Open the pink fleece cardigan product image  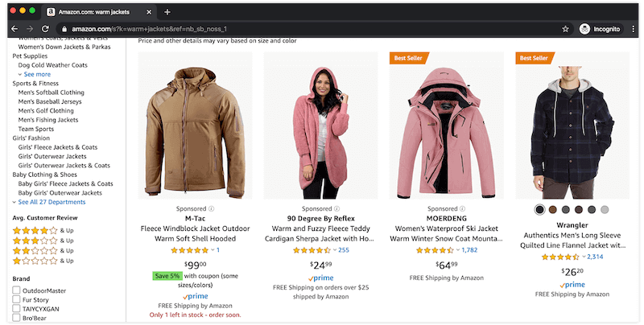click(x=320, y=127)
